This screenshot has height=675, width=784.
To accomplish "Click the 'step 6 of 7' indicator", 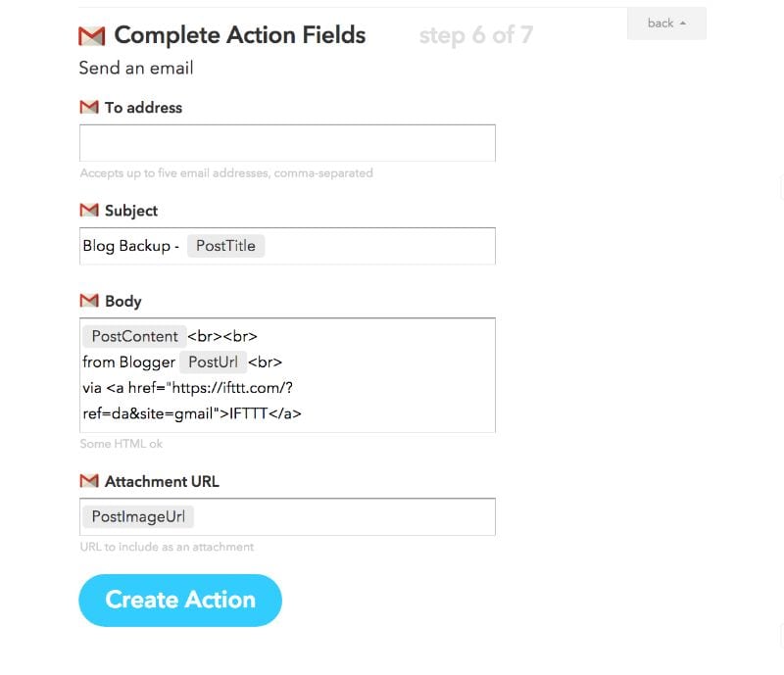I will 475,36.
